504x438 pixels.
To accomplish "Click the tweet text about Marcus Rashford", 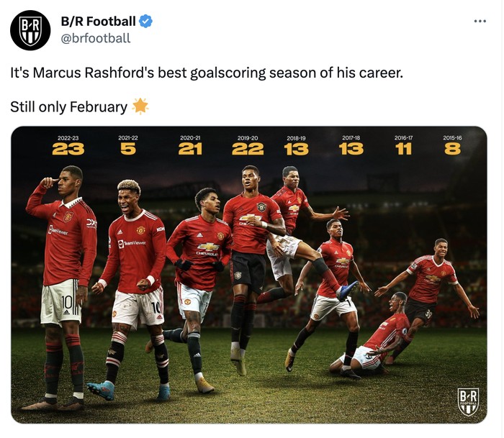I will (x=207, y=73).
